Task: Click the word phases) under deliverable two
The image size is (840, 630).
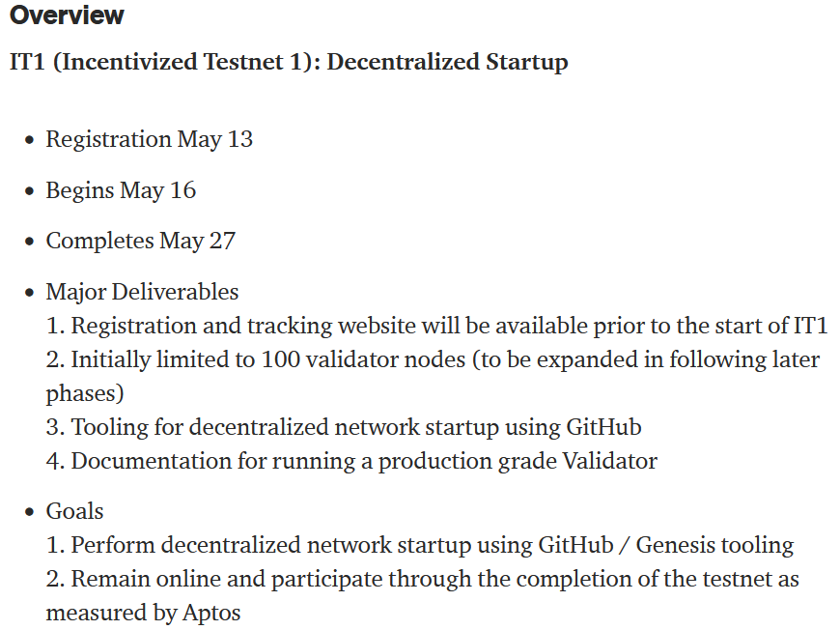Action: coord(85,393)
